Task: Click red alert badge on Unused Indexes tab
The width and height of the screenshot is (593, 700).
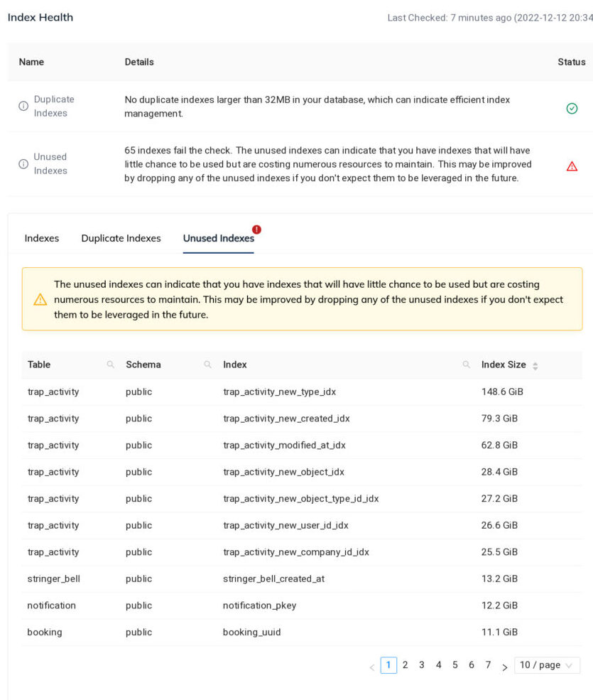Action: point(256,230)
